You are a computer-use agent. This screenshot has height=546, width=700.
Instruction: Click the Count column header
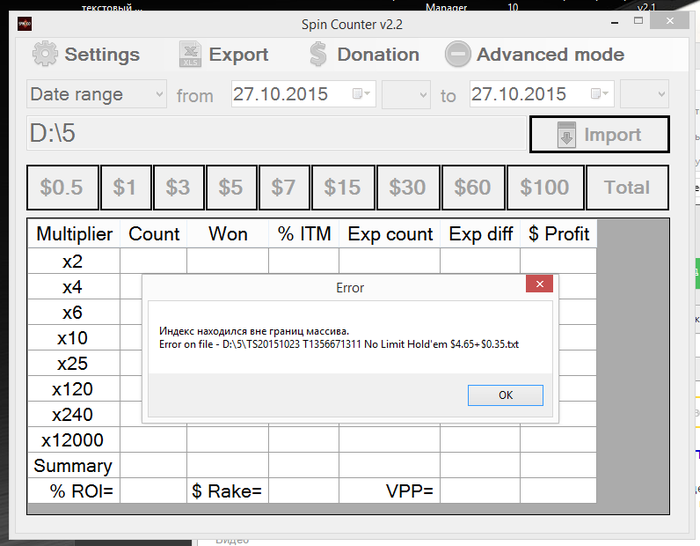pos(154,234)
